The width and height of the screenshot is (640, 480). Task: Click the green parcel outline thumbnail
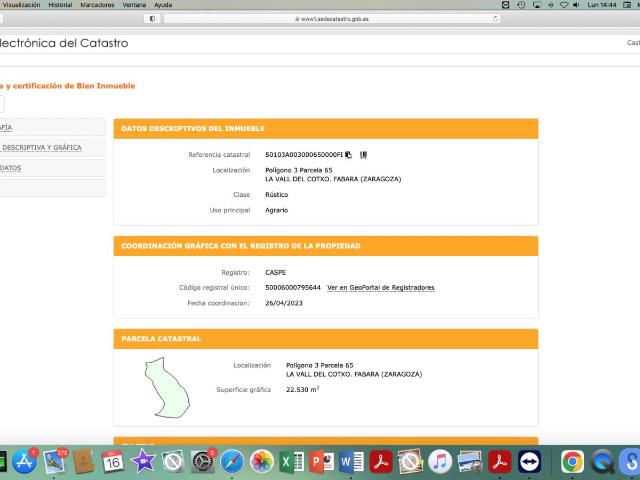click(x=167, y=387)
